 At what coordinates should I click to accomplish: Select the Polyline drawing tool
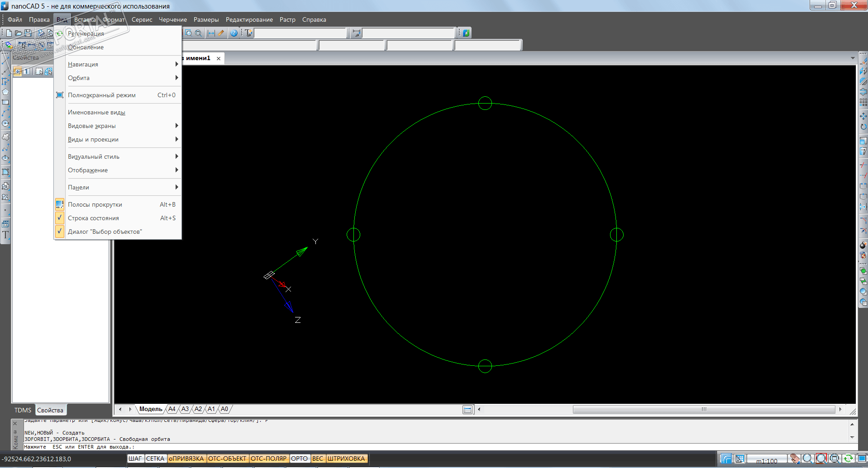click(x=5, y=81)
